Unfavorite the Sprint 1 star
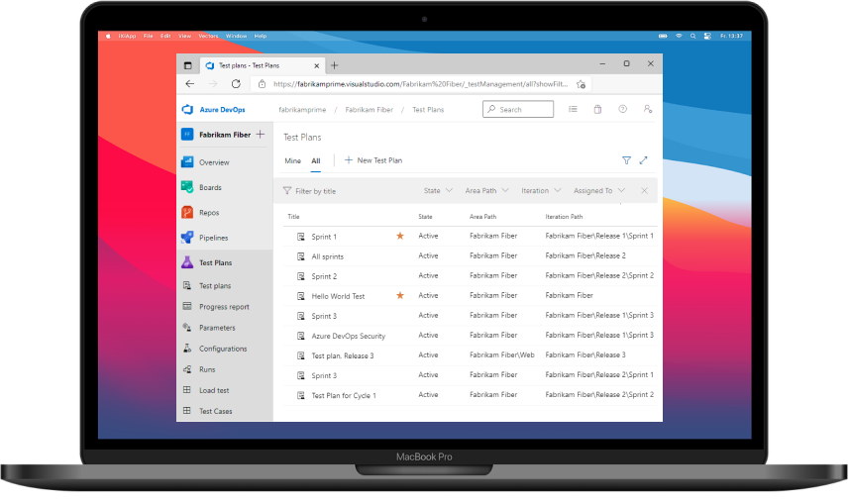 [x=400, y=237]
